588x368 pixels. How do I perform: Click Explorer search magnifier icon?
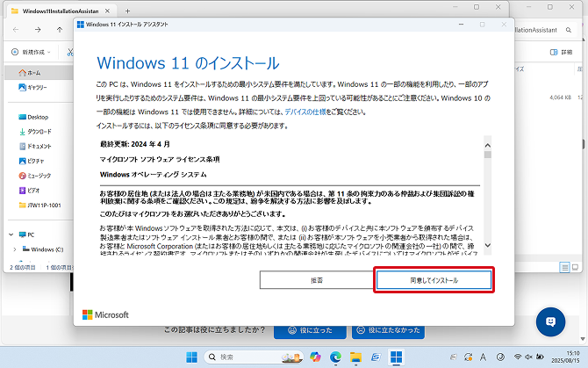569,30
